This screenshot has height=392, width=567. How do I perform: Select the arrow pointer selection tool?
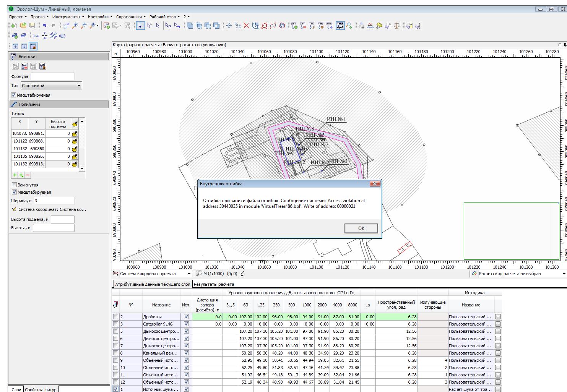pos(140,26)
